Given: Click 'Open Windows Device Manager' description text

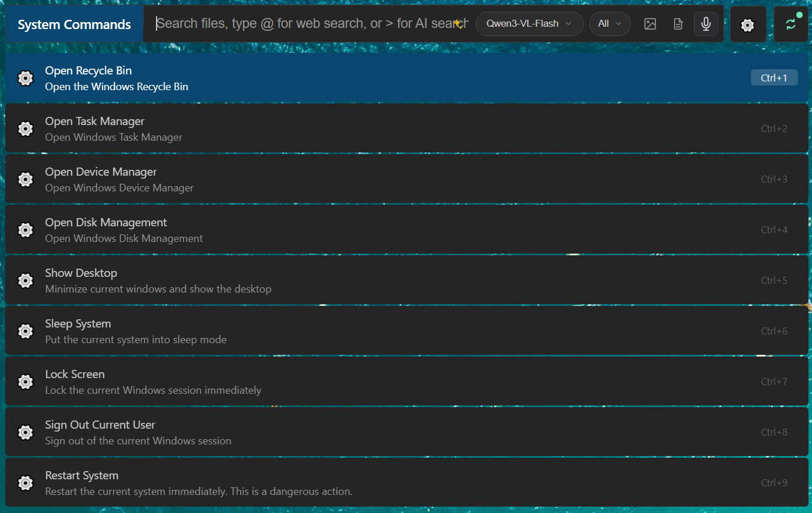Looking at the screenshot, I should [119, 188].
